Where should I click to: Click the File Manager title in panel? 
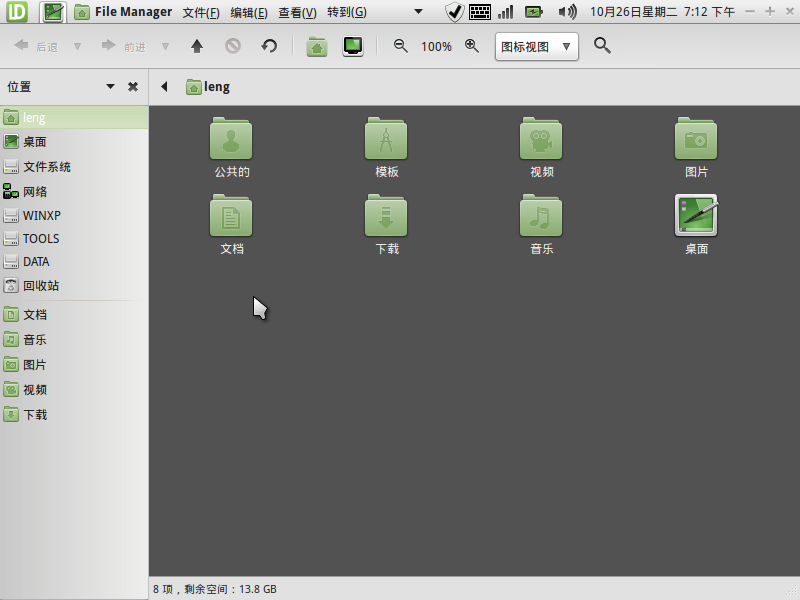133,12
